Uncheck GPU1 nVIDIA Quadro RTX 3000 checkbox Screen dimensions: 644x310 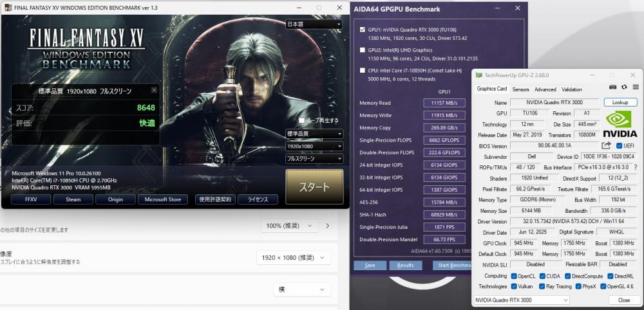click(x=362, y=30)
